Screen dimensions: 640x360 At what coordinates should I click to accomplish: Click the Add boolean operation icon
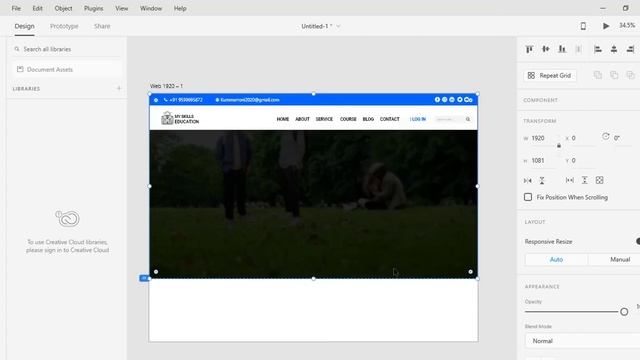tap(598, 75)
